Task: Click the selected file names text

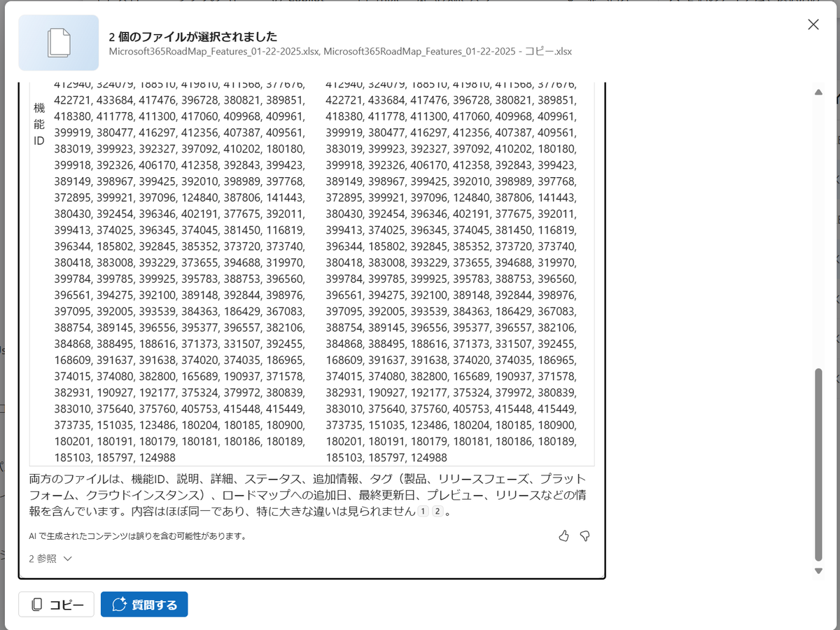Action: (341, 52)
